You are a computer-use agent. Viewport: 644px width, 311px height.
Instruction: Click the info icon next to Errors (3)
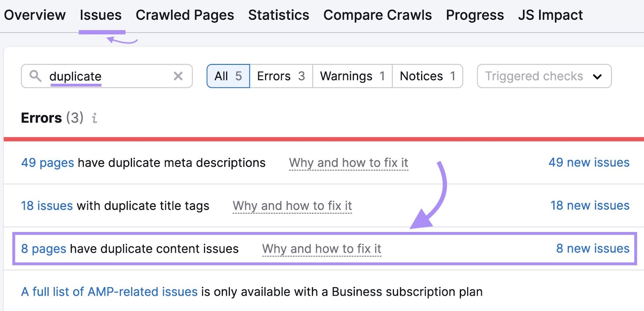pyautogui.click(x=95, y=118)
